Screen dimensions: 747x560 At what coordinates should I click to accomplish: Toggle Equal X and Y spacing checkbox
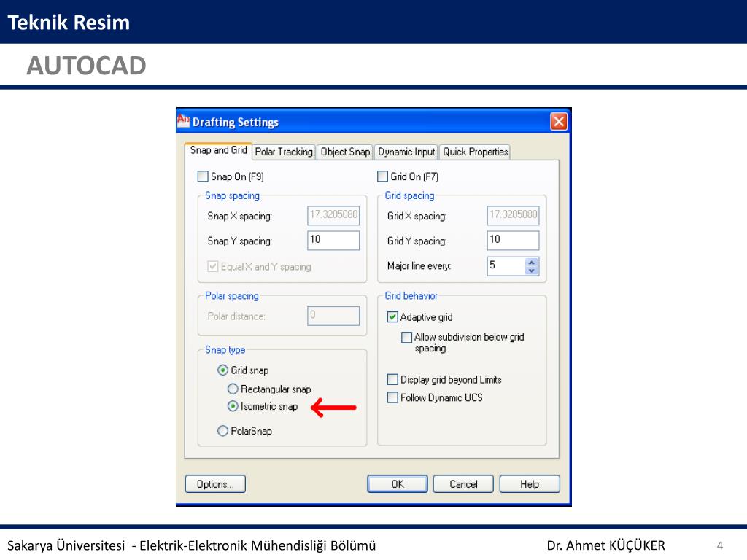(213, 267)
